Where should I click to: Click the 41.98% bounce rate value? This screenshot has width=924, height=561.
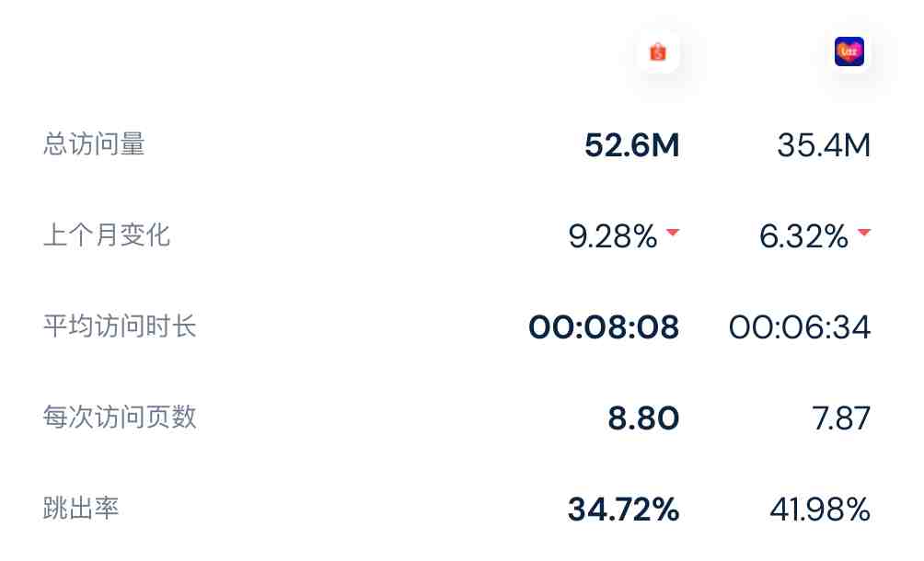(820, 509)
